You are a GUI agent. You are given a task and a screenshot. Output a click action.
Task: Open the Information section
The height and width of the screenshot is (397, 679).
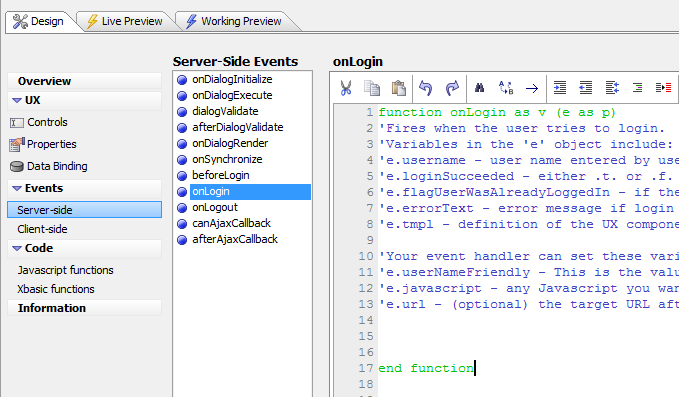(x=84, y=308)
